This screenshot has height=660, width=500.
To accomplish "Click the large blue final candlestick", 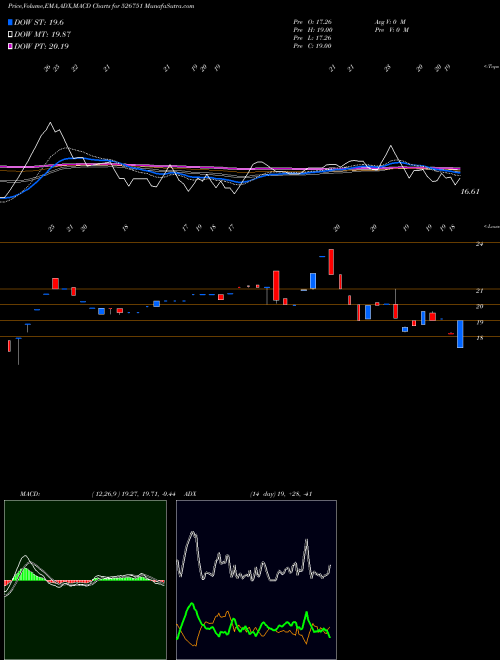I will pos(460,334).
